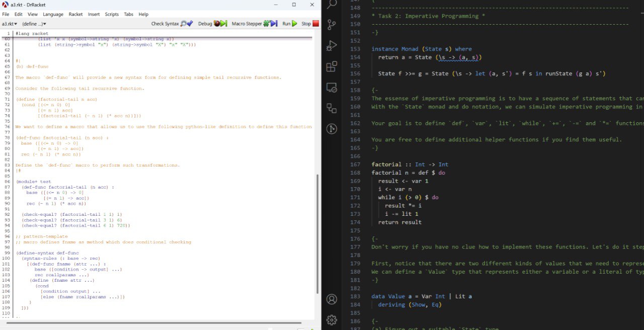Open the (define ...) definitions dropdown
This screenshot has height=330, width=644.
tap(34, 24)
